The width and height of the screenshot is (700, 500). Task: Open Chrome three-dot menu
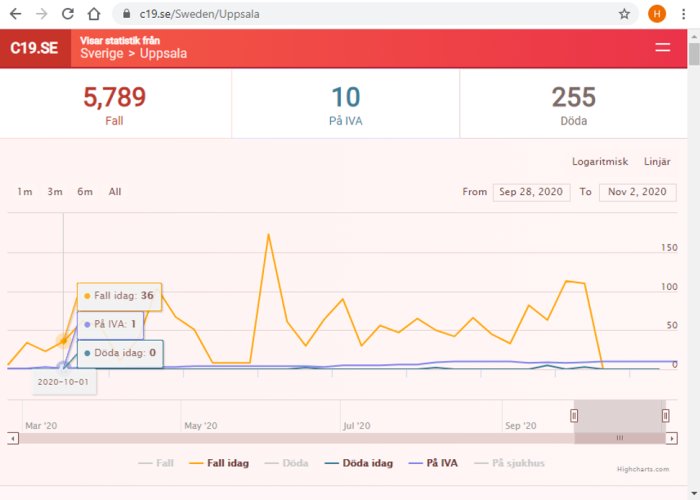683,14
